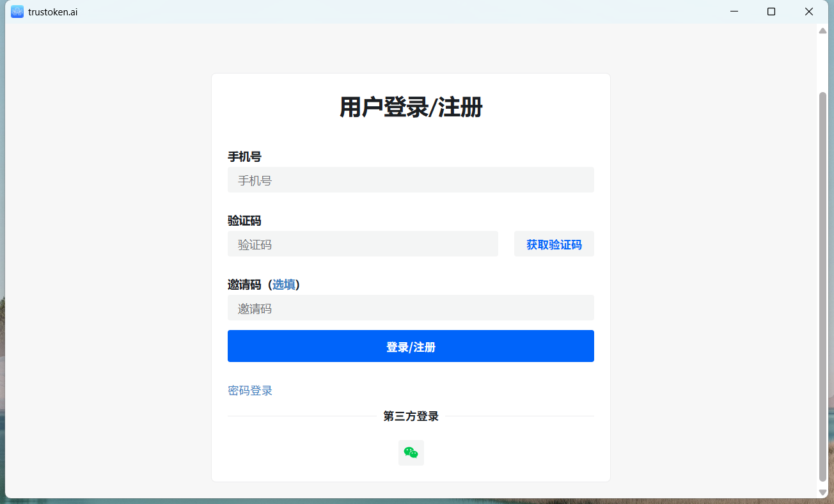Viewport: 834px width, 504px height.
Task: Click the 邀请码 field label
Action: tap(244, 285)
